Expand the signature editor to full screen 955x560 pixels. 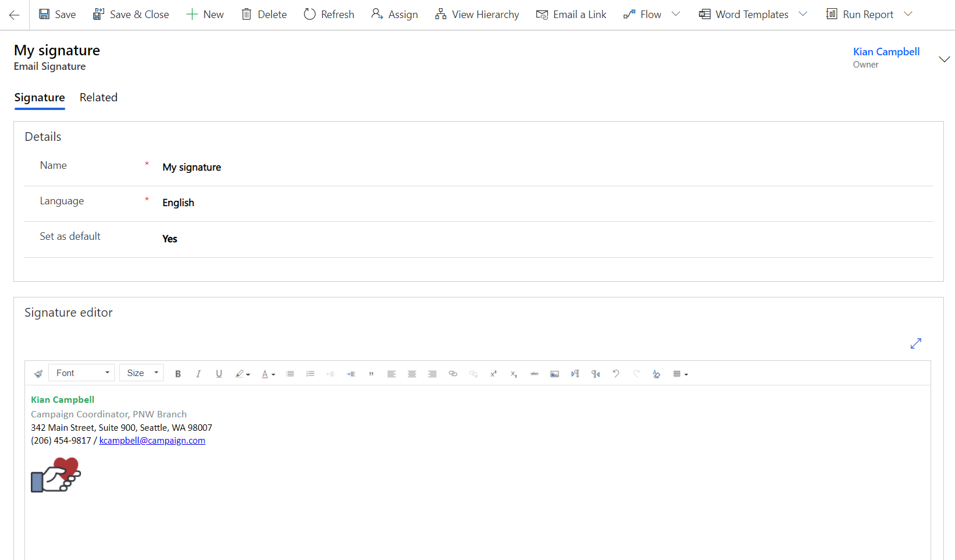click(x=915, y=343)
